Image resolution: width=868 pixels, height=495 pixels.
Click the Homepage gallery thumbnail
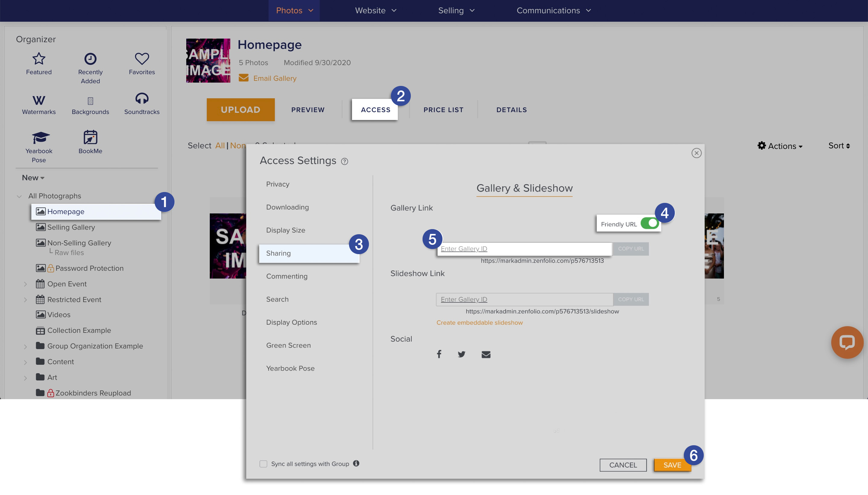coord(208,61)
